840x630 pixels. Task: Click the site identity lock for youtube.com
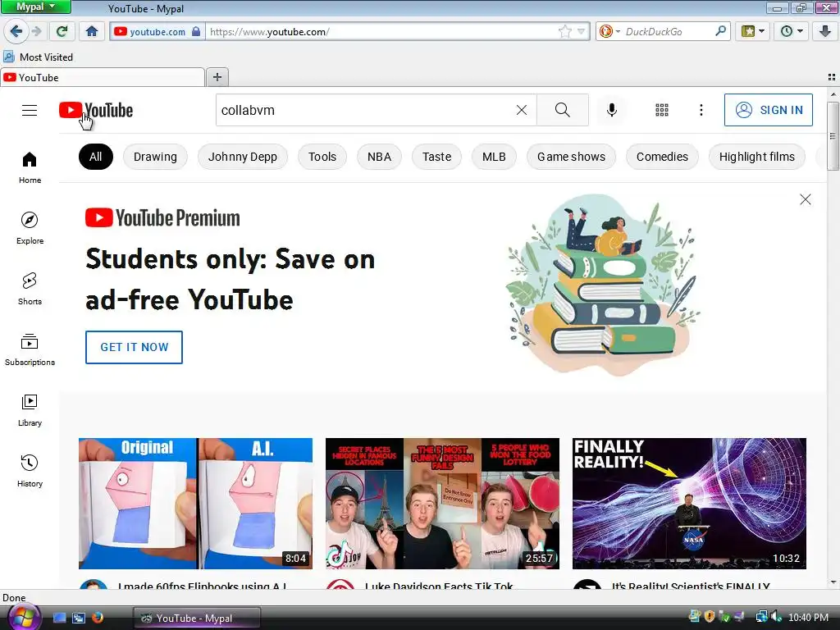(x=157, y=32)
